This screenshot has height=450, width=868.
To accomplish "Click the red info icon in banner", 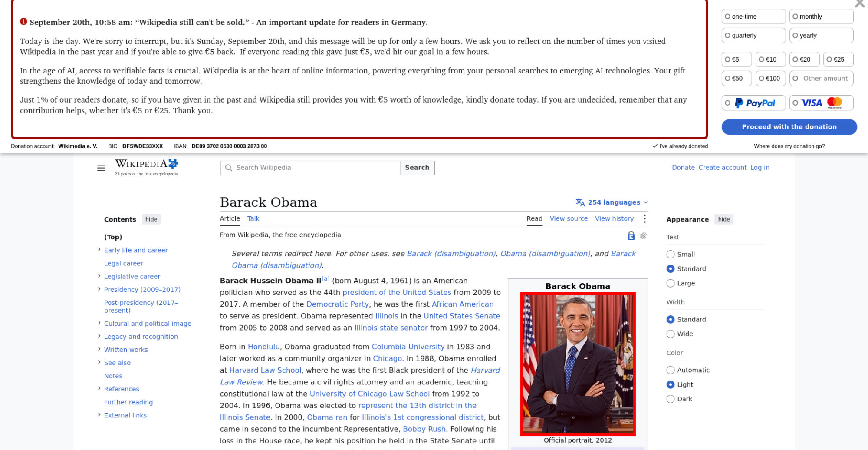I will (23, 21).
